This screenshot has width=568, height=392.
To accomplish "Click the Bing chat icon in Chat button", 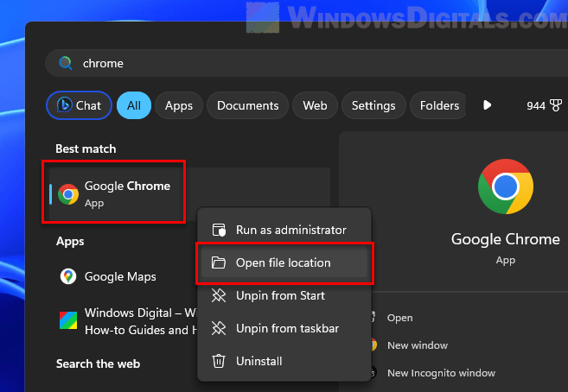I will click(65, 104).
